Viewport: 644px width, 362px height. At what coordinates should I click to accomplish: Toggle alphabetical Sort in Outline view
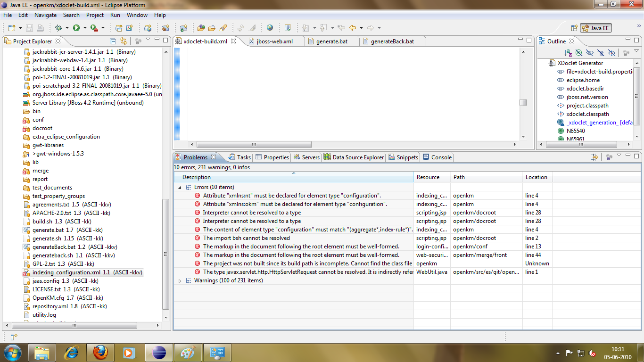[x=568, y=53]
